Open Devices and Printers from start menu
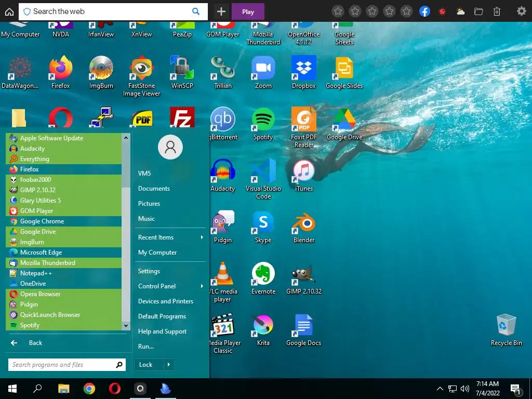This screenshot has width=532, height=399. [166, 301]
